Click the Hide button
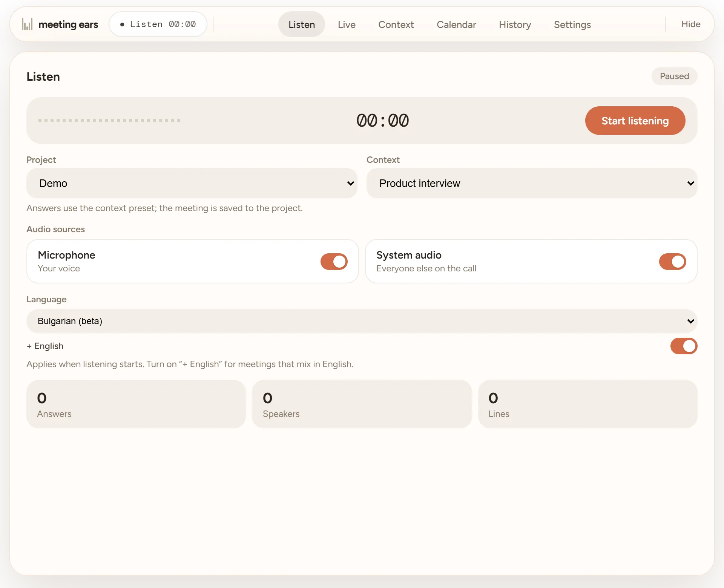Viewport: 724px width, 588px height. [x=690, y=24]
